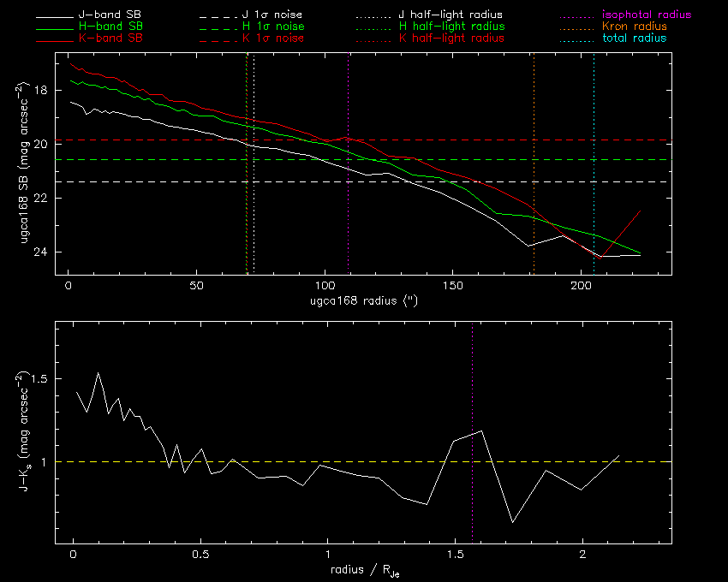Click the K half-light radius legend label

(x=451, y=39)
